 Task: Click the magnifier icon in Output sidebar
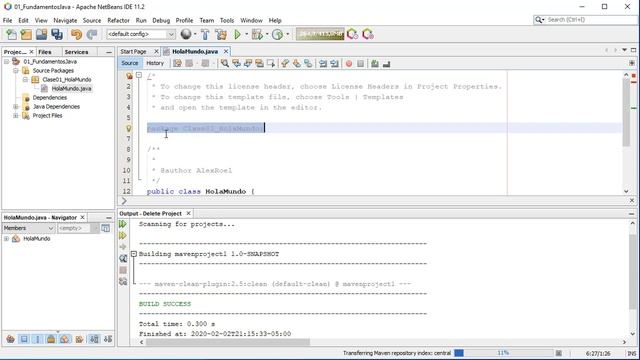pyautogui.click(x=123, y=258)
